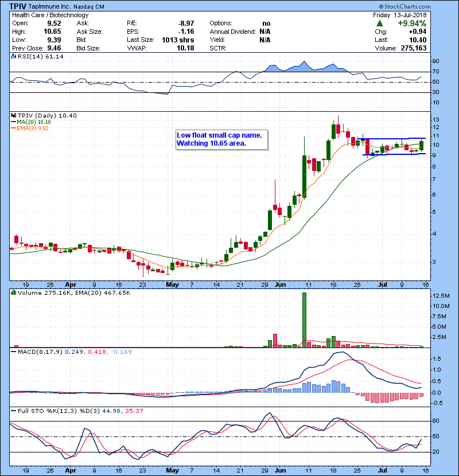Click the Ask Size label
The width and height of the screenshot is (459, 476).
point(90,32)
